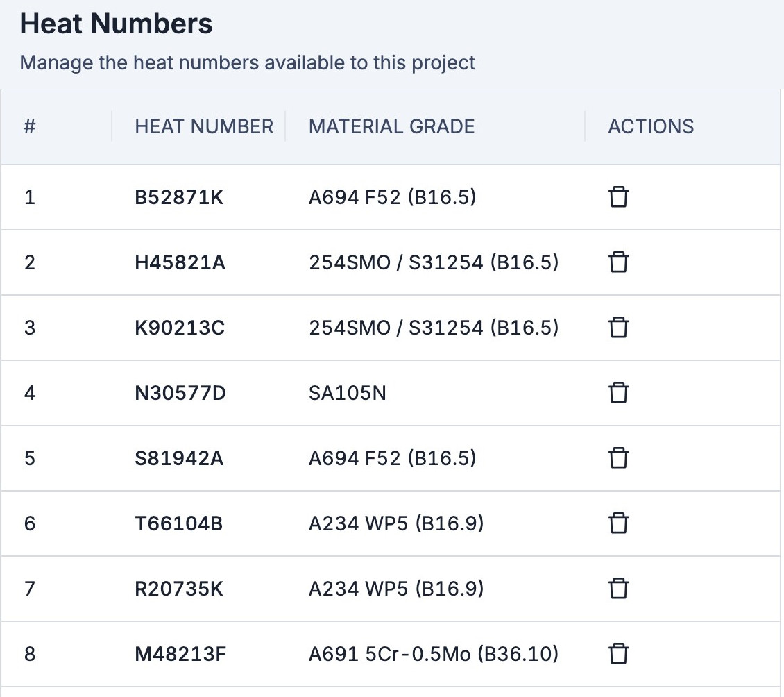
Task: Delete heat number B52871K with trash icon
Action: pyautogui.click(x=618, y=197)
